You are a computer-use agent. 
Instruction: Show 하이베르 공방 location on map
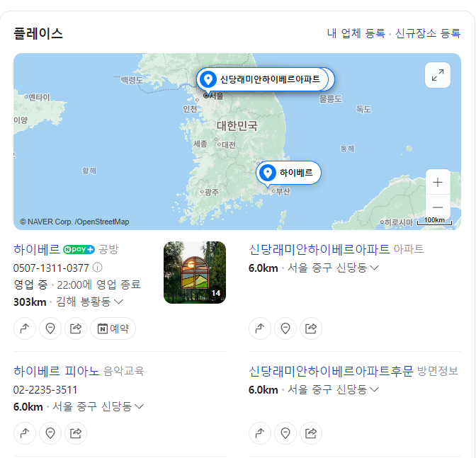50,328
